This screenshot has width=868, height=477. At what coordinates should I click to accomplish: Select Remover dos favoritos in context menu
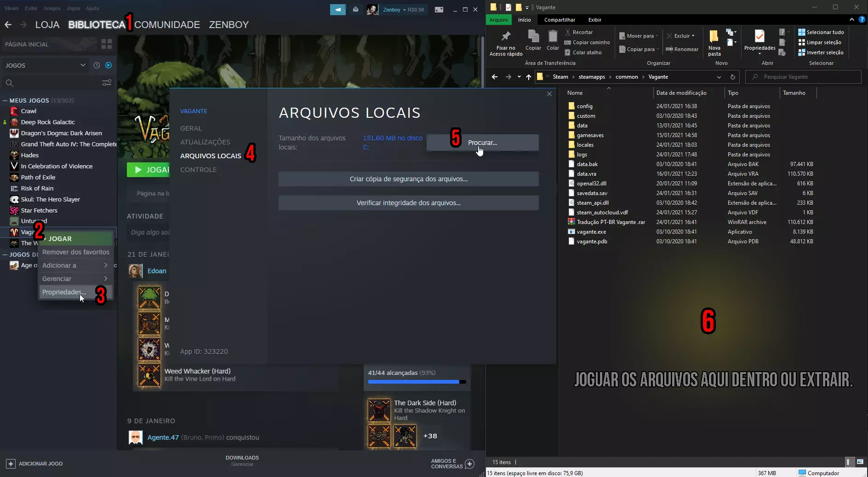point(76,252)
